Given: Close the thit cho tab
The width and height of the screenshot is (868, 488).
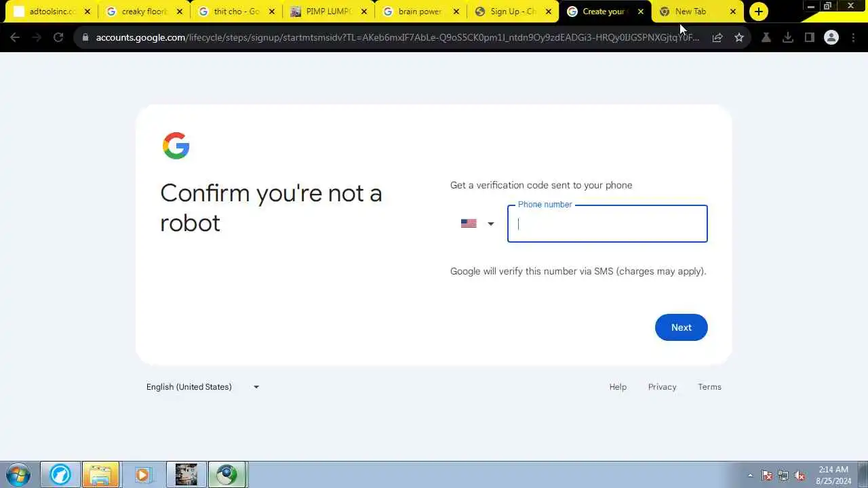Looking at the screenshot, I should coord(271,12).
